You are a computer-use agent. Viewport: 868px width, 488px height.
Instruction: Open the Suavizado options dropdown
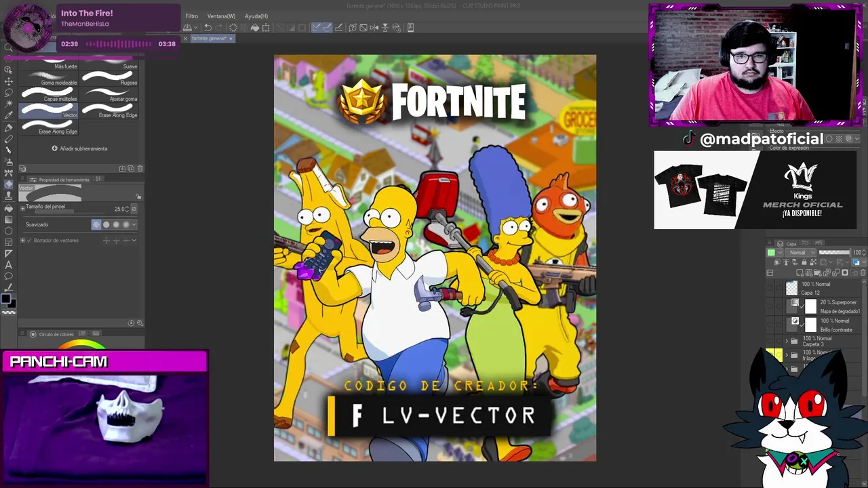coord(134,225)
